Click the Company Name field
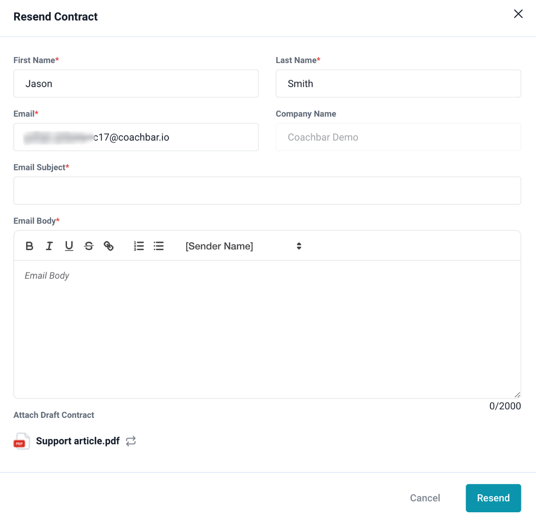 click(x=398, y=137)
